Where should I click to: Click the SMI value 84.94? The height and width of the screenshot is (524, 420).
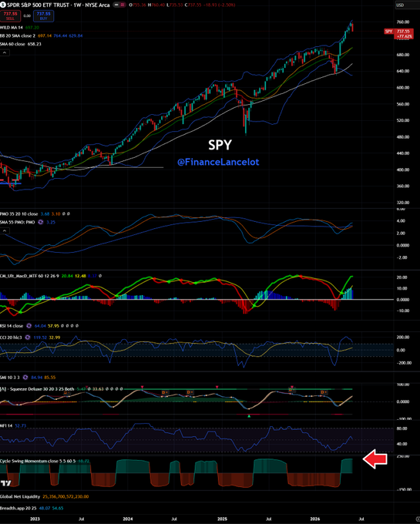tap(36, 378)
